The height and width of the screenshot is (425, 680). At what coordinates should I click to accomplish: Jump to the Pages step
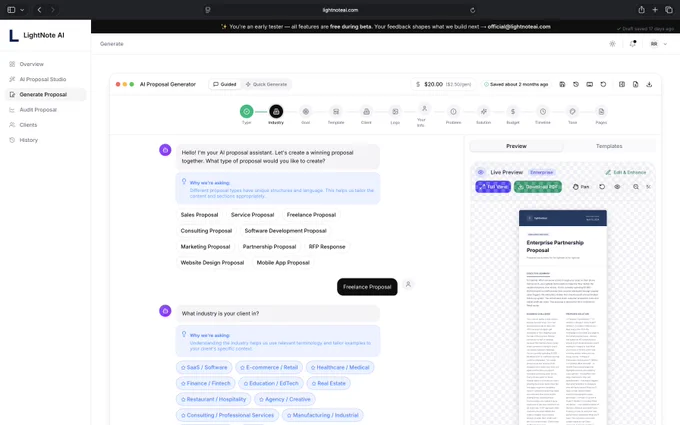pyautogui.click(x=601, y=111)
